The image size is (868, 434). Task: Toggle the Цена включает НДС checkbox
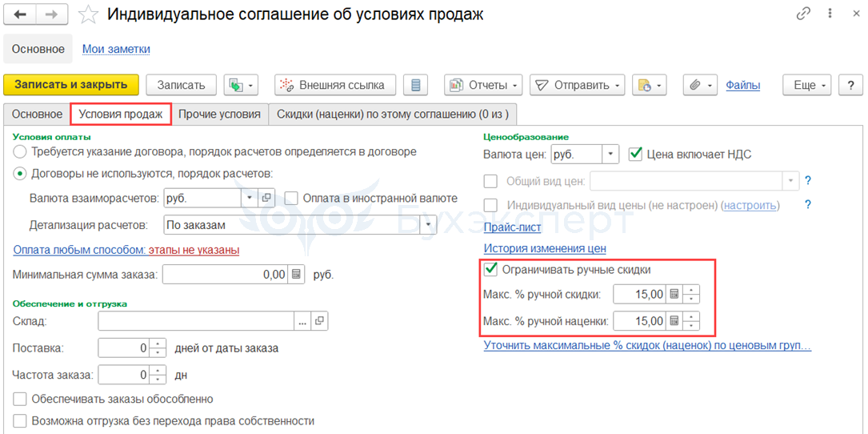pyautogui.click(x=635, y=154)
